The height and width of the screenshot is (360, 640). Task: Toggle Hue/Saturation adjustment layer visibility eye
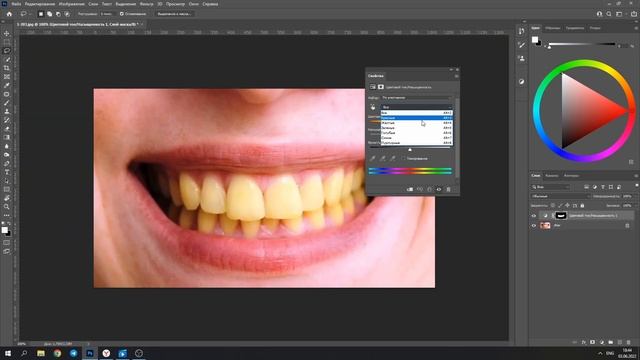click(534, 216)
